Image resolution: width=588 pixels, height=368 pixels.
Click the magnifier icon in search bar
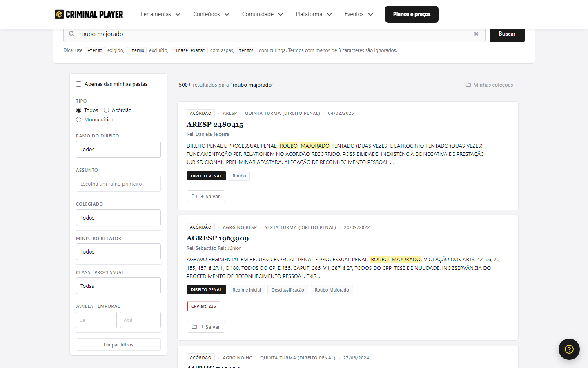point(71,34)
